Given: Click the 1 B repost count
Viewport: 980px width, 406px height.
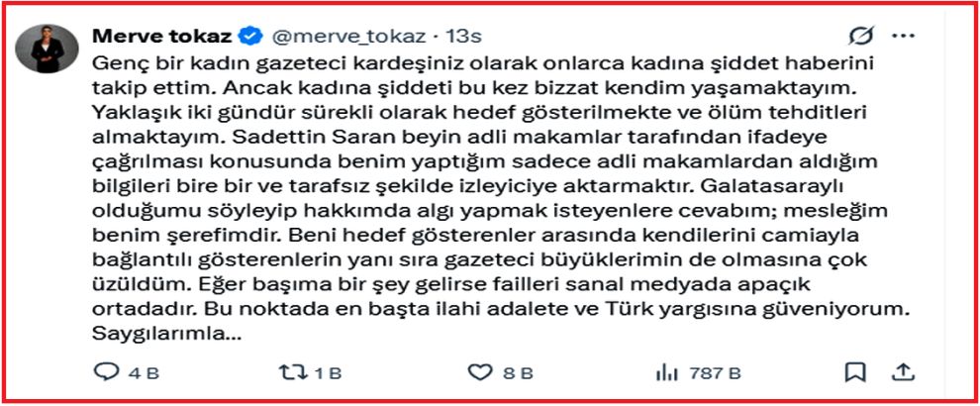Looking at the screenshot, I should click(328, 373).
